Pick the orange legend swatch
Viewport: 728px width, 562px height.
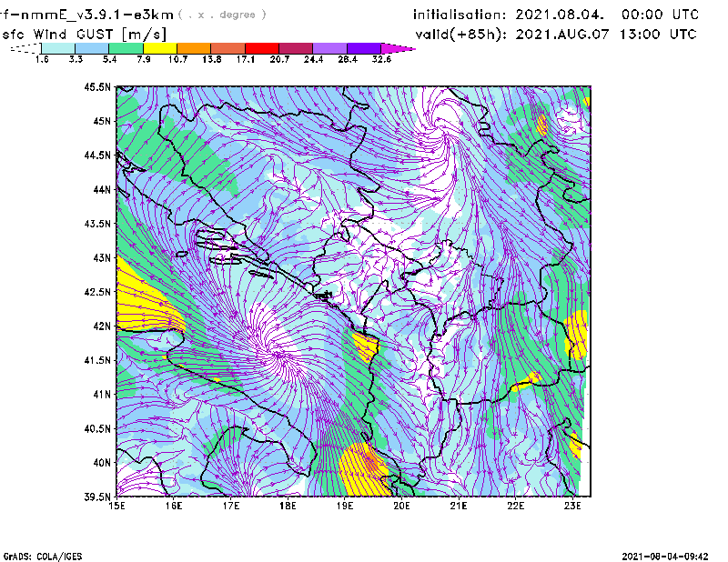[x=194, y=48]
